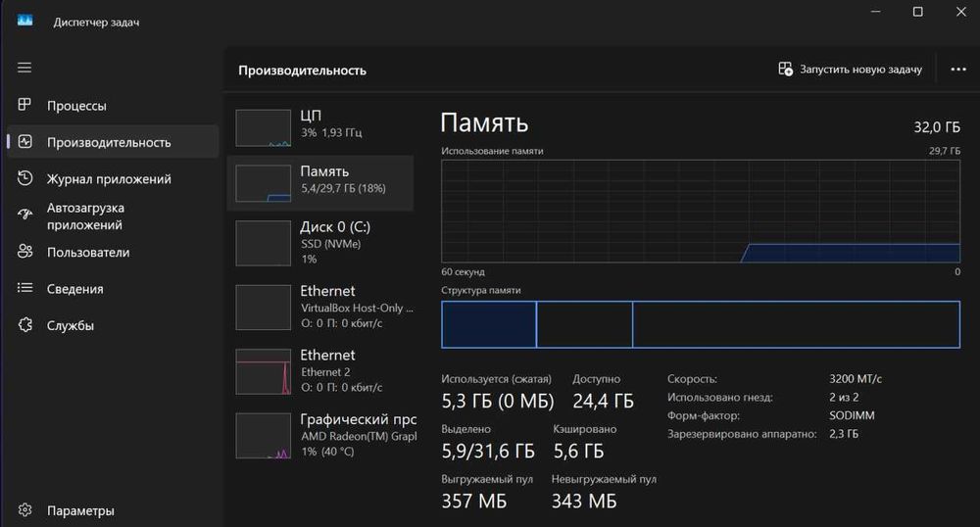
Task: Click the Автозагрузка приложений gauge icon
Action: 25,215
